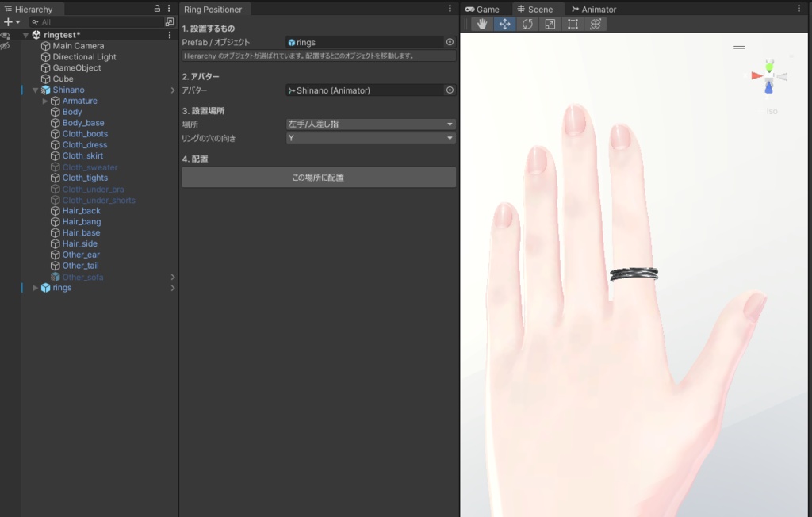Toggle Iso projection label

click(772, 111)
